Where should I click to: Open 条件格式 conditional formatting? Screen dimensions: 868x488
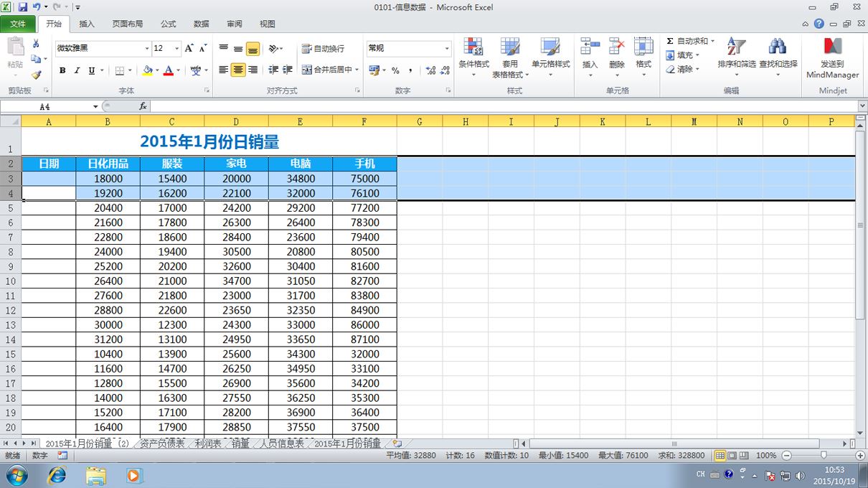pyautogui.click(x=473, y=57)
